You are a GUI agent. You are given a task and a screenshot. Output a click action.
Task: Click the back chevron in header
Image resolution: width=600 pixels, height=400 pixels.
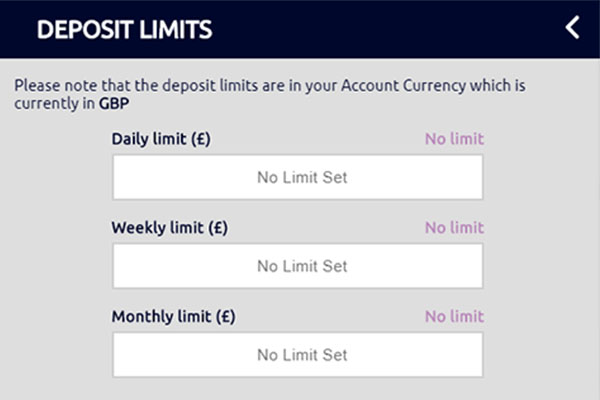click(572, 28)
